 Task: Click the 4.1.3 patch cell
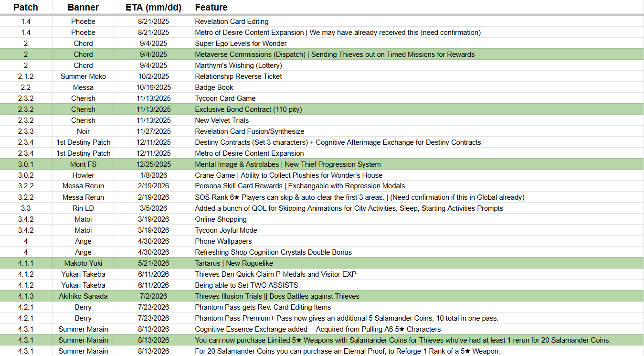click(26, 296)
